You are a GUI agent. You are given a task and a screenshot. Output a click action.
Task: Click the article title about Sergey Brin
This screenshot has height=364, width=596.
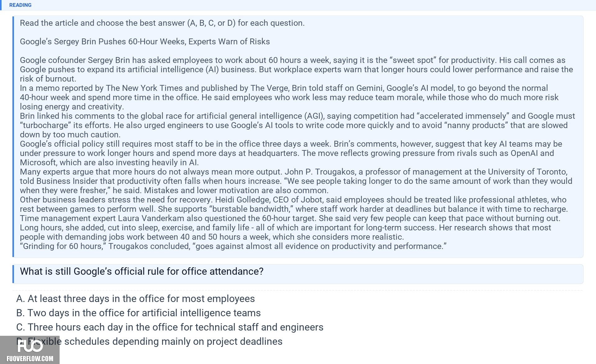click(x=145, y=42)
